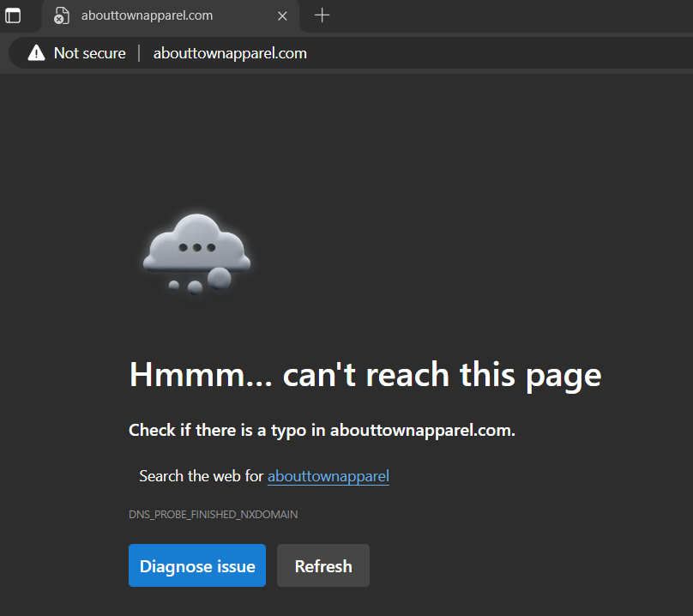Follow the abouttownapparel web search link
Viewport: 693px width, 616px height.
328,475
